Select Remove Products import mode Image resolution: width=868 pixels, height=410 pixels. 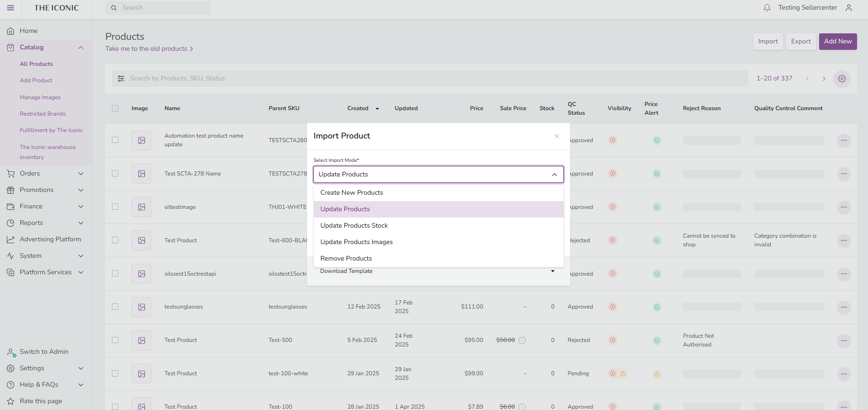coord(439,259)
